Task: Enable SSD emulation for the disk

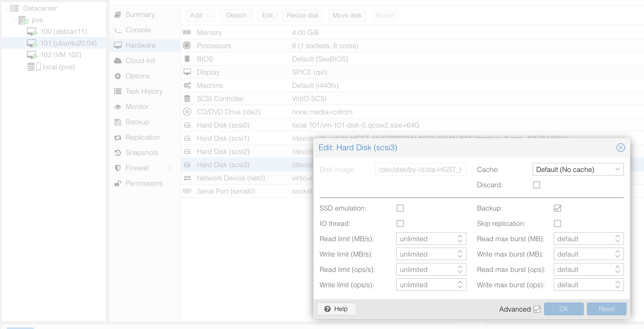Action: click(x=400, y=208)
